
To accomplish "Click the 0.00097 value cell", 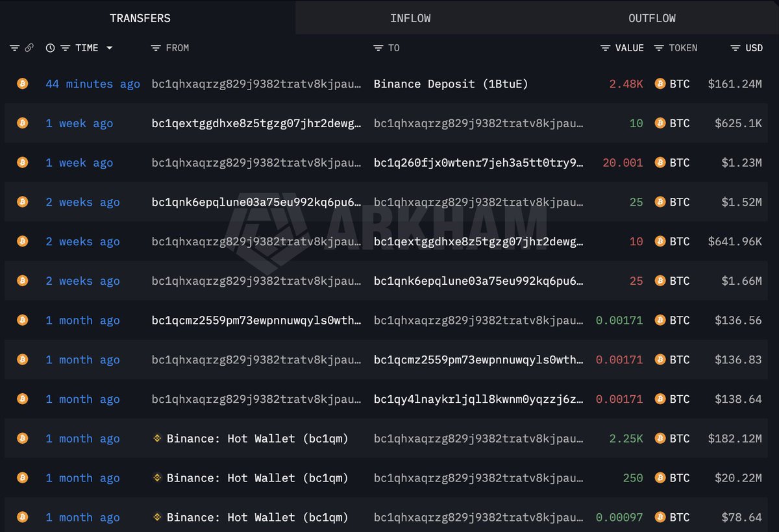I will click(619, 518).
